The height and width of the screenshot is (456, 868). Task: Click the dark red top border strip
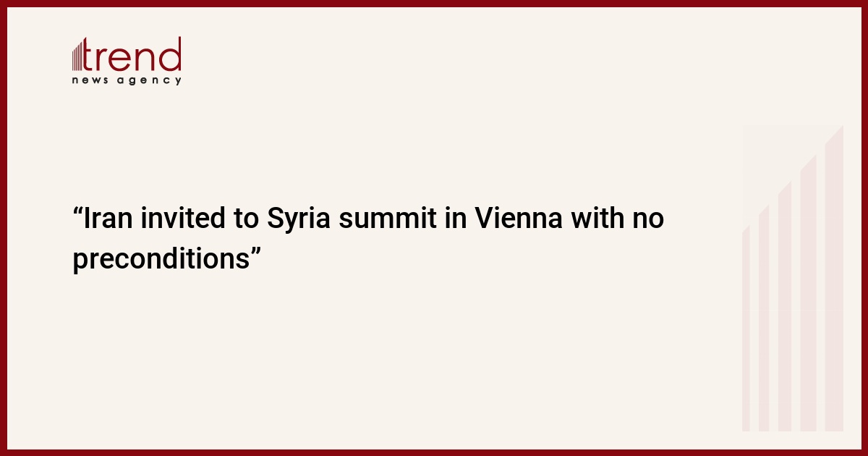pos(434,4)
